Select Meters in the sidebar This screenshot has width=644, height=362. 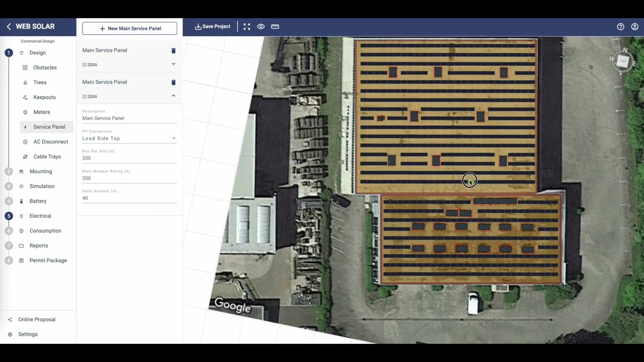(x=42, y=112)
